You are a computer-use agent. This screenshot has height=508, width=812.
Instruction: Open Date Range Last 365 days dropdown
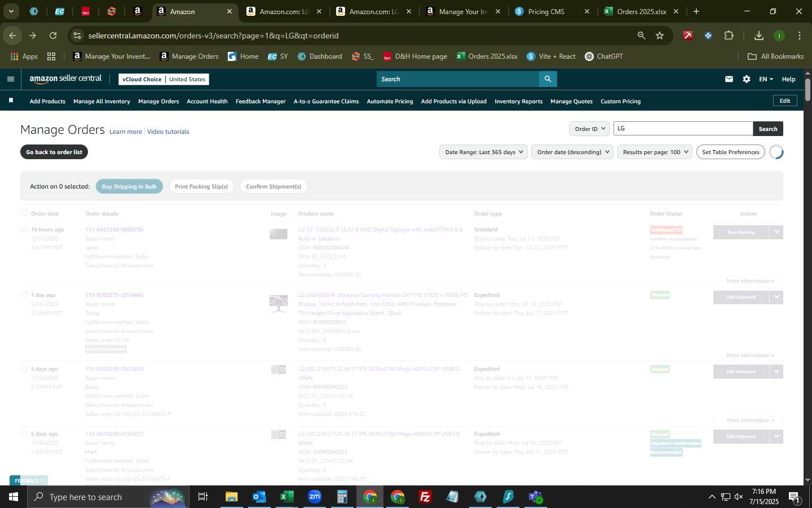click(483, 152)
